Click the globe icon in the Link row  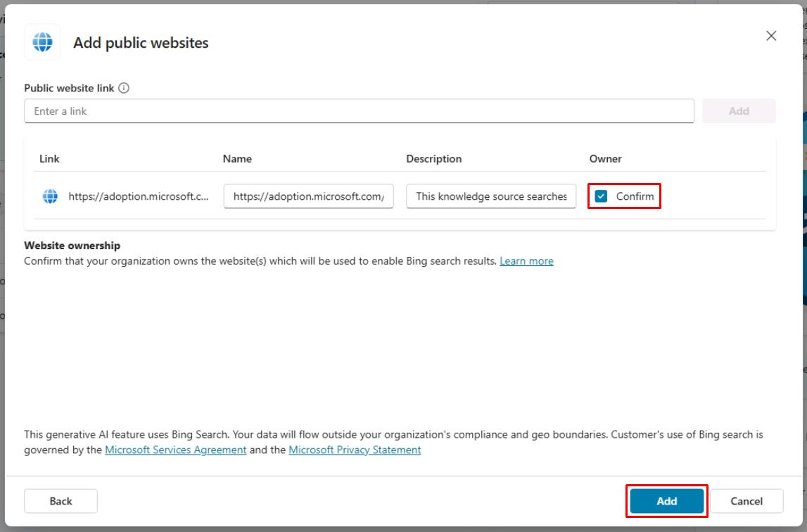(49, 196)
